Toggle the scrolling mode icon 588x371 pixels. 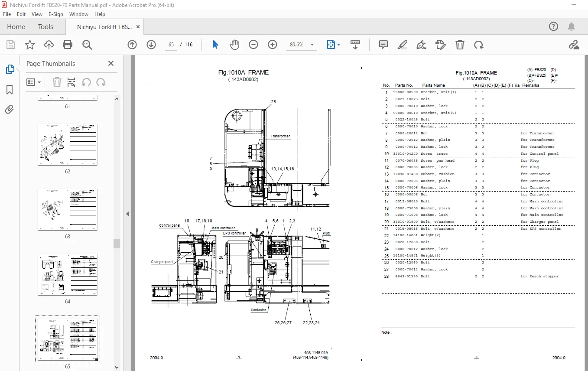355,45
